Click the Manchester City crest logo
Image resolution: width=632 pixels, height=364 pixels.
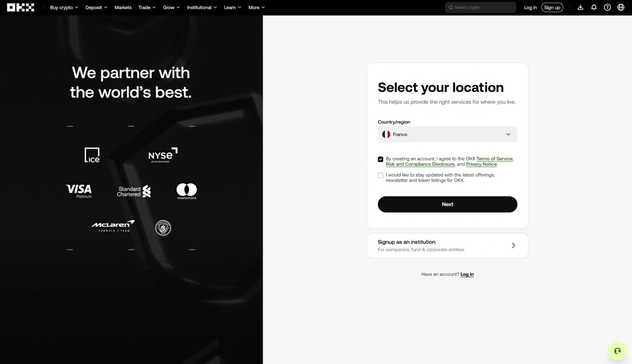[x=163, y=228]
